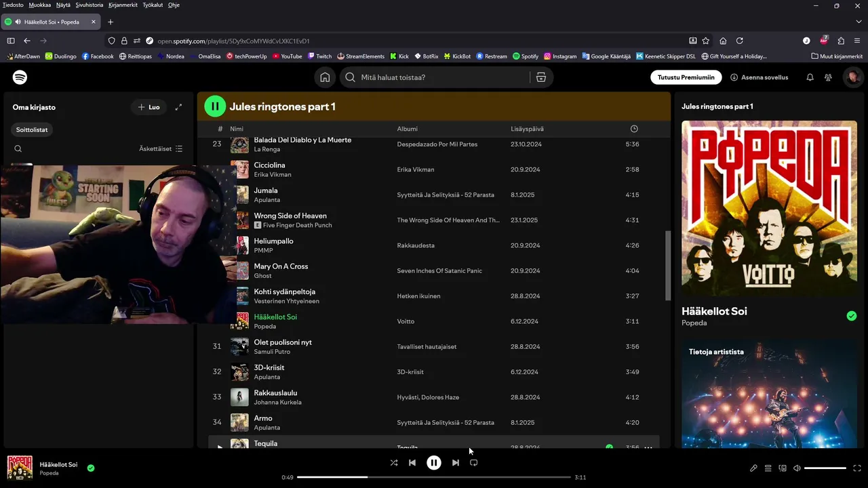
Task: Open the Kirjanmerkit menu
Action: tap(123, 5)
